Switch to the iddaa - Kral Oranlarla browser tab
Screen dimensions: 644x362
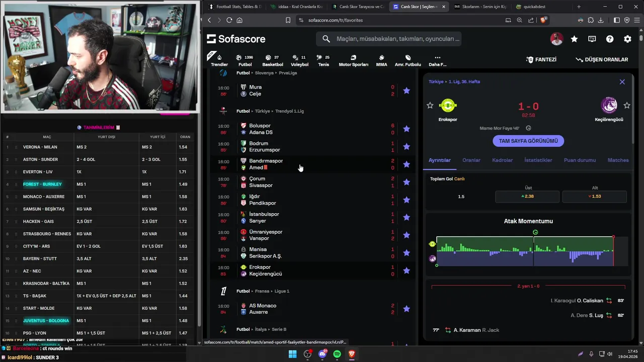(296, 7)
